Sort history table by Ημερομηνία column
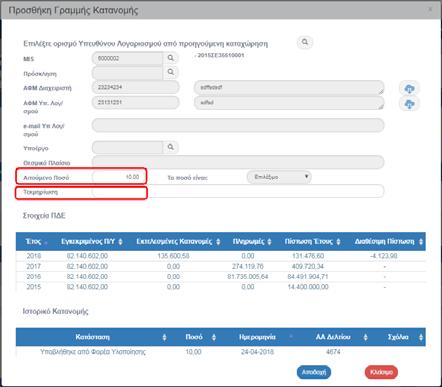Image resolution: width=442 pixels, height=387 pixels. pyautogui.click(x=257, y=337)
